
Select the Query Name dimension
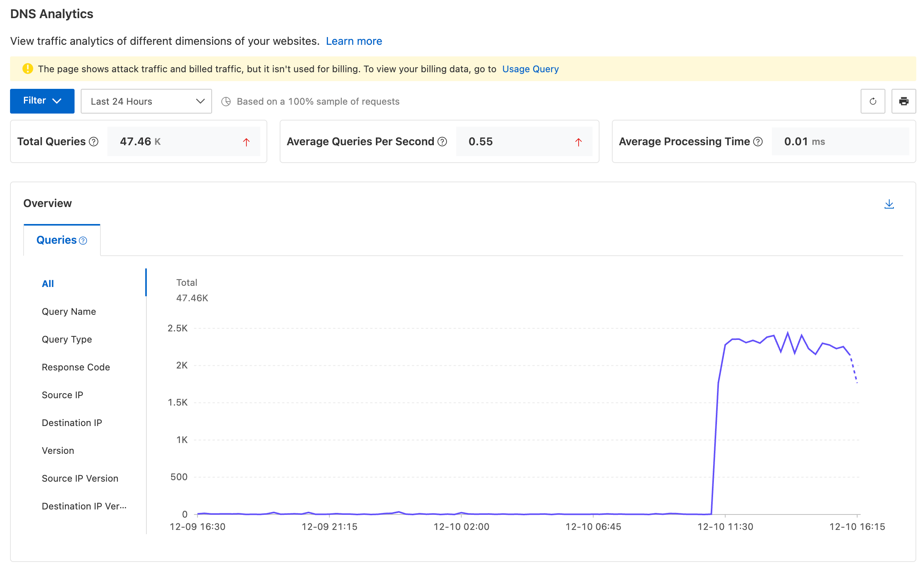click(x=69, y=311)
